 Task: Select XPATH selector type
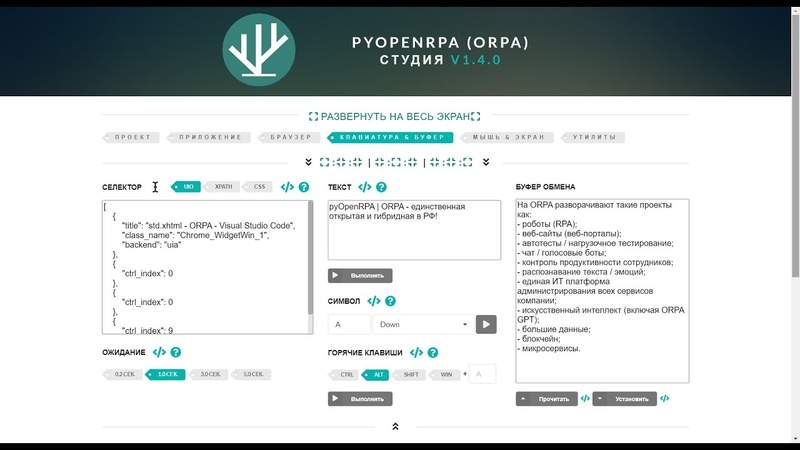point(221,187)
